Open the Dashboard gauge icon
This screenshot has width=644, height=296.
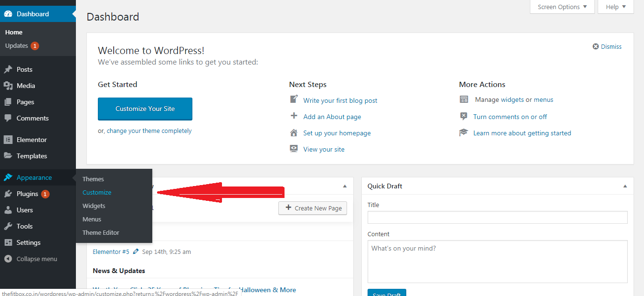click(x=8, y=14)
